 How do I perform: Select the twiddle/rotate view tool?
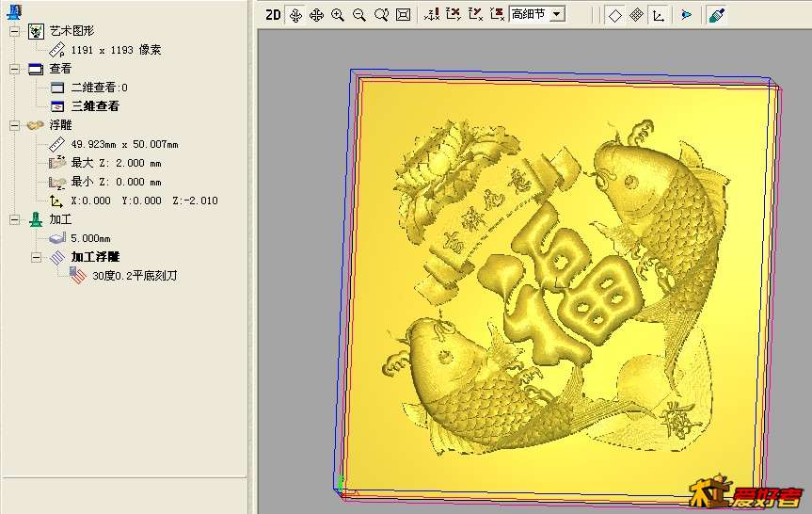[x=295, y=15]
